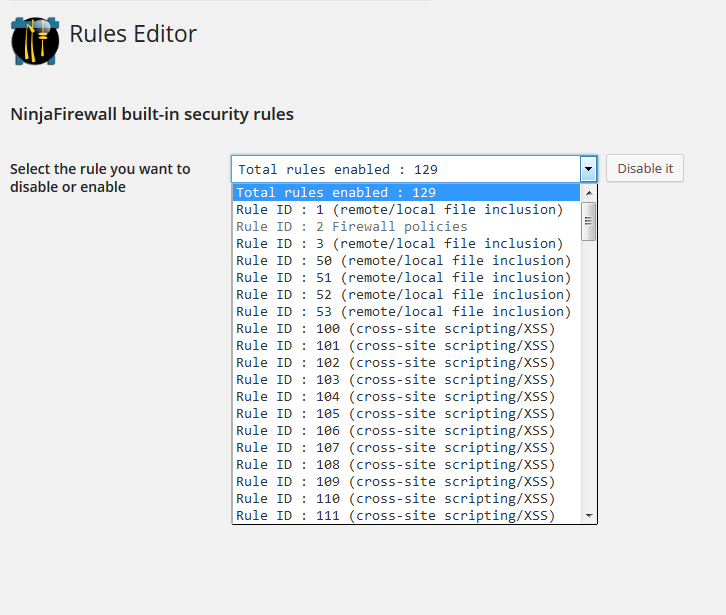Select Rule ID 2 Firewall policies entry
The height and width of the screenshot is (615, 726).
click(406, 227)
